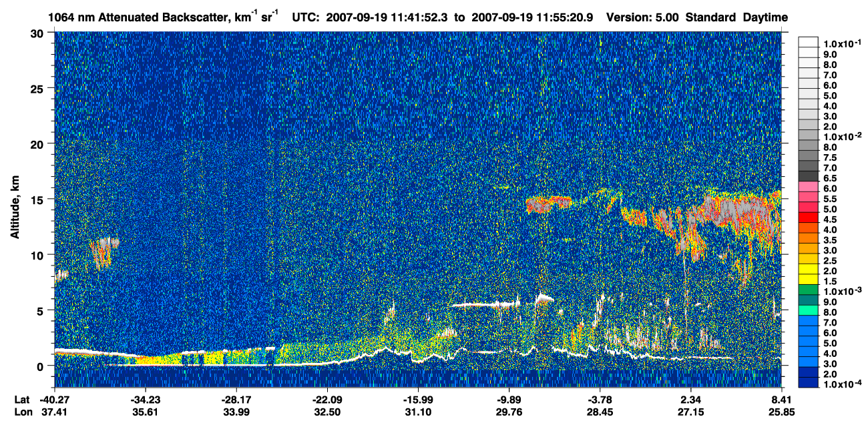Image resolution: width=868 pixels, height=445 pixels.
Task: Click longitude value '35.61'
Action: tap(145, 412)
